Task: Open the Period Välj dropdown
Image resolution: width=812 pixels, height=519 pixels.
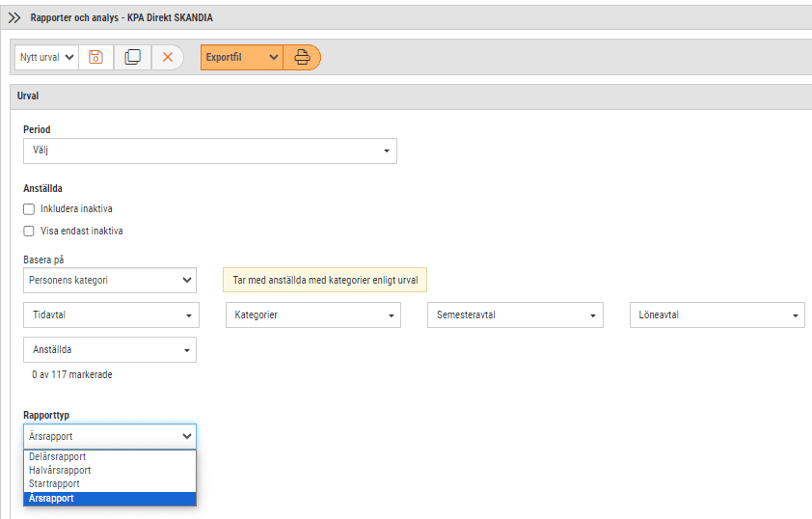Action: pyautogui.click(x=210, y=150)
